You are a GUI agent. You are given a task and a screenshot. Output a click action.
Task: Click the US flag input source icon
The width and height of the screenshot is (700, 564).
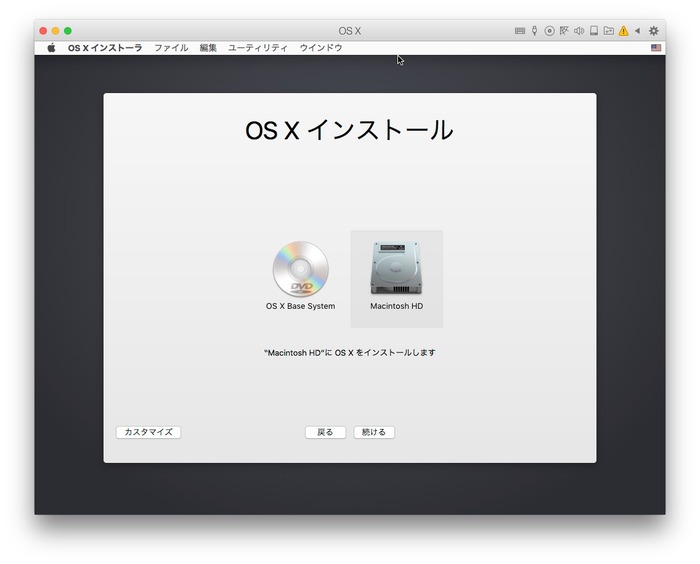coord(656,48)
